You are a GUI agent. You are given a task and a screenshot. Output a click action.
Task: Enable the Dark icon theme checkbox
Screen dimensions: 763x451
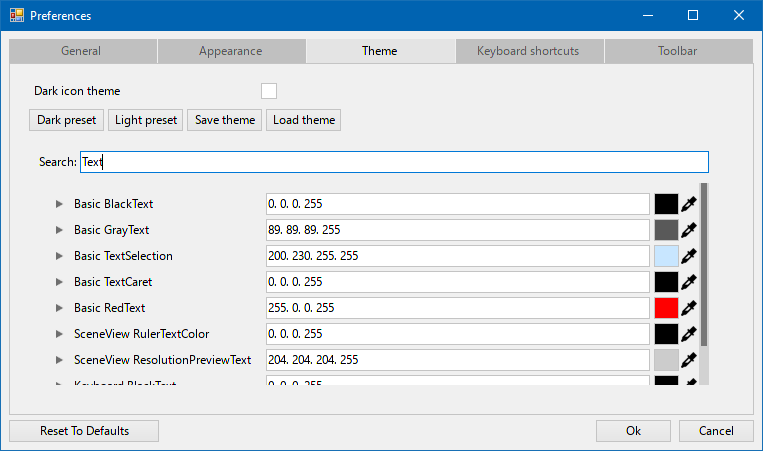click(x=269, y=91)
